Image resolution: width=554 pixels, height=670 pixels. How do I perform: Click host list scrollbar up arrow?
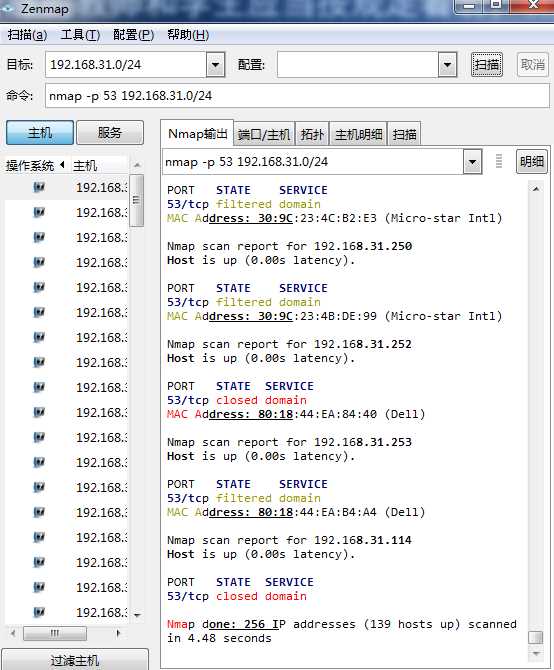pos(137,165)
